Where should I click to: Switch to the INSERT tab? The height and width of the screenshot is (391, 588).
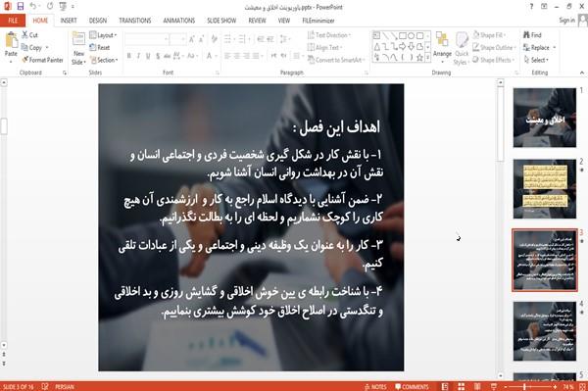(69, 21)
